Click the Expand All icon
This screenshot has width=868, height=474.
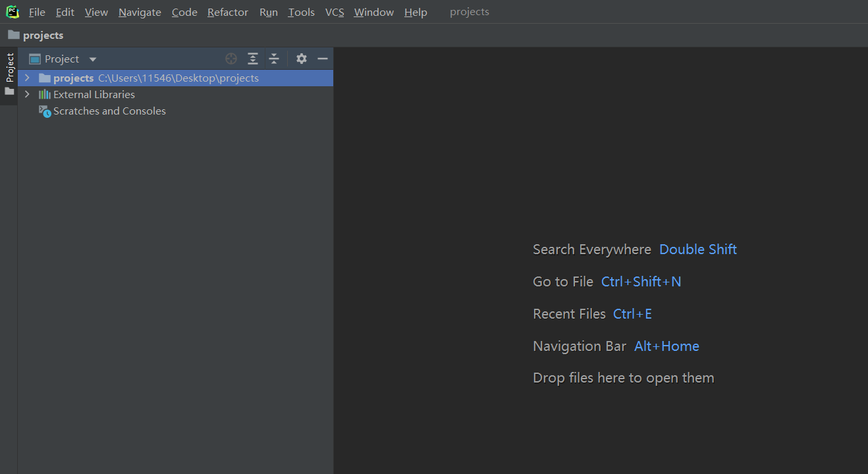click(x=253, y=59)
